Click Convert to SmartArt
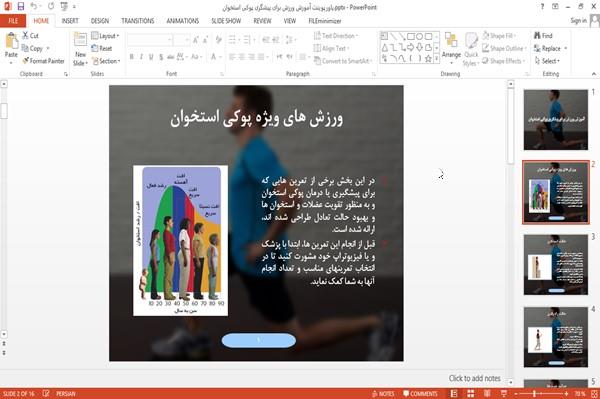The image size is (600, 399). coord(343,61)
